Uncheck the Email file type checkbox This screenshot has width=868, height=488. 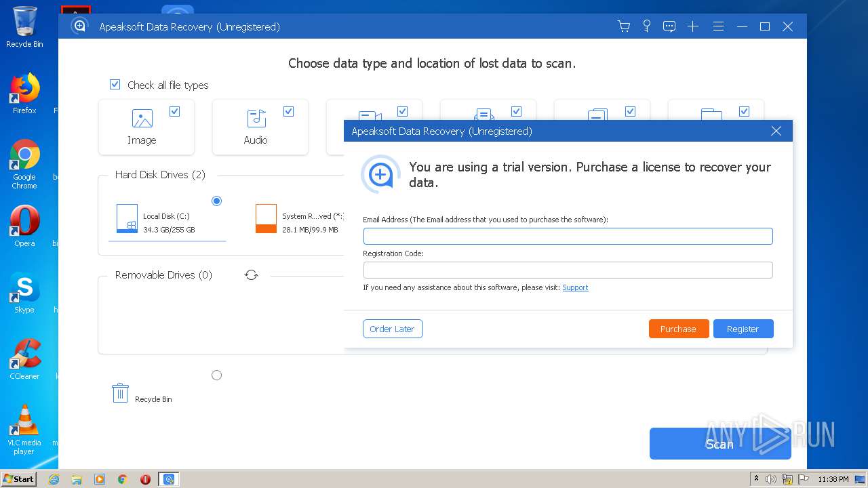click(516, 111)
